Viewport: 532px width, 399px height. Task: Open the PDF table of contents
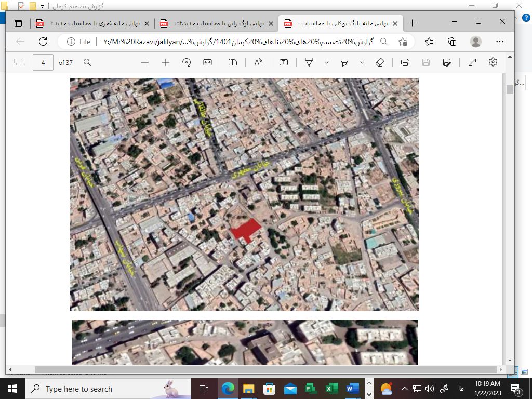click(x=18, y=62)
